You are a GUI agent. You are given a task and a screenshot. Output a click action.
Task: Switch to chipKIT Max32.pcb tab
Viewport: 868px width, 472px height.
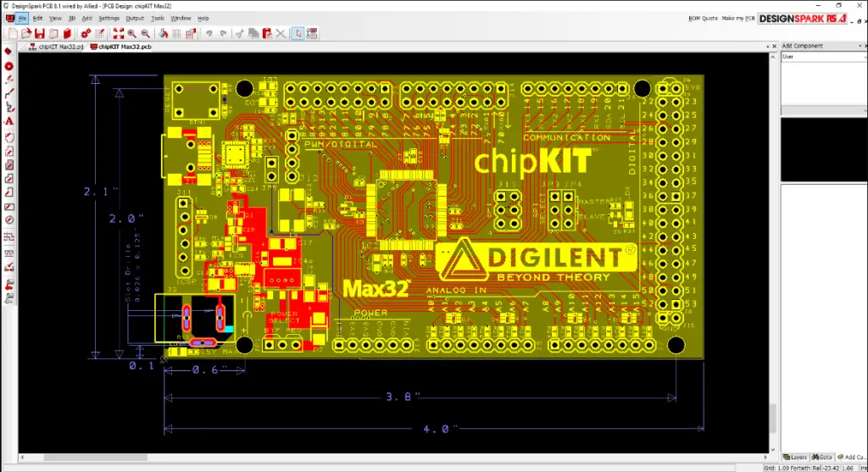[x=120, y=47]
